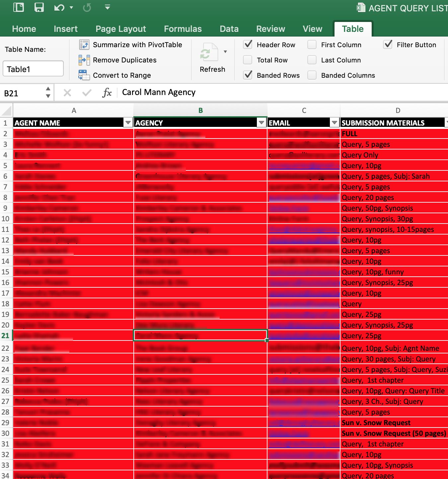
Task: Select the row 21 header
Action: (x=6, y=335)
